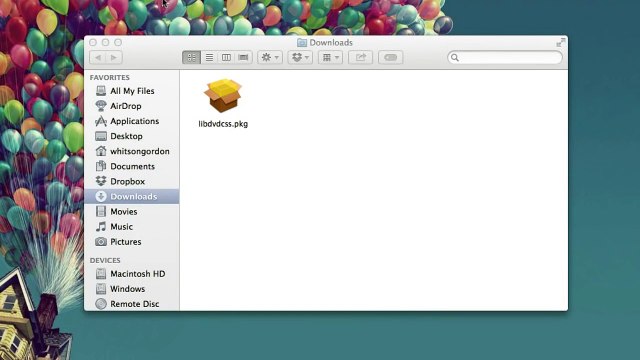The height and width of the screenshot is (360, 640).
Task: Click the All My Files sidebar icon
Action: point(101,91)
